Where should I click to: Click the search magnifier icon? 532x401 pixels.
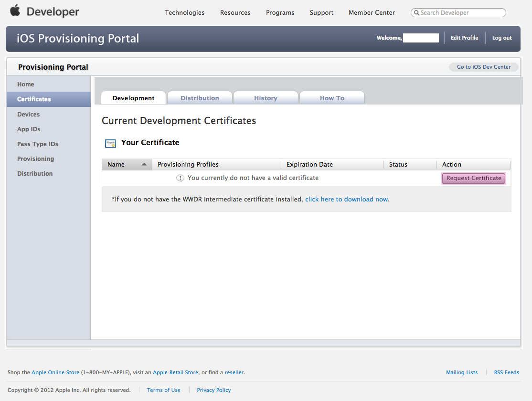[416, 12]
